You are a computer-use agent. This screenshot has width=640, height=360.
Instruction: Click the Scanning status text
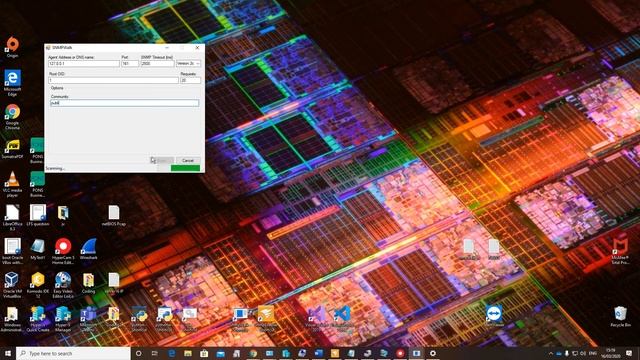click(55, 169)
